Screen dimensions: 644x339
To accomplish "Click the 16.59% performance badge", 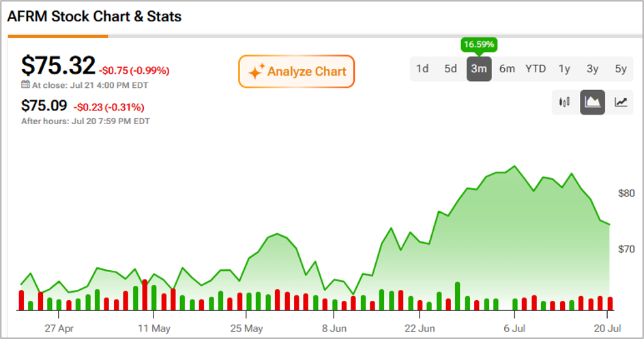I will [479, 44].
